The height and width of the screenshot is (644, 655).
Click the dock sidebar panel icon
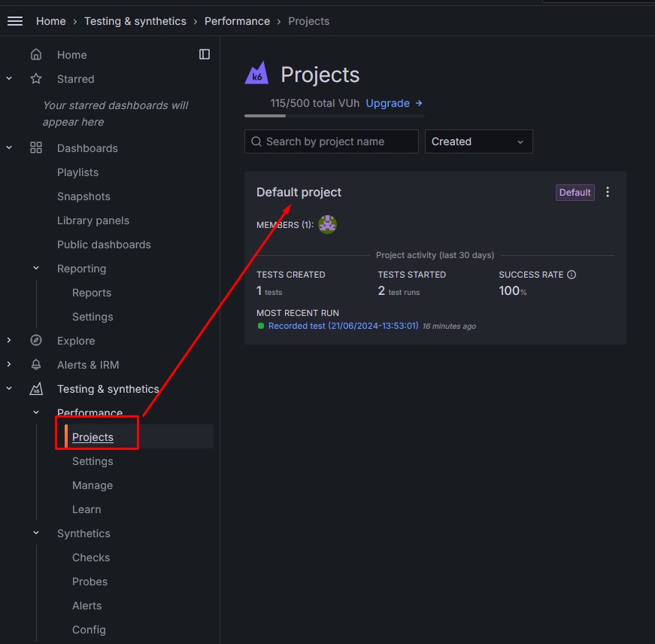coord(205,54)
